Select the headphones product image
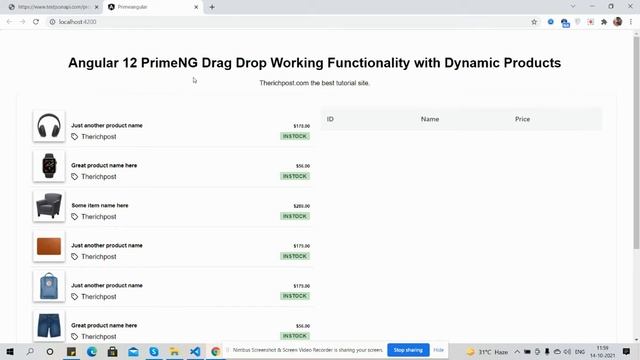The image size is (640, 360). coord(49,126)
